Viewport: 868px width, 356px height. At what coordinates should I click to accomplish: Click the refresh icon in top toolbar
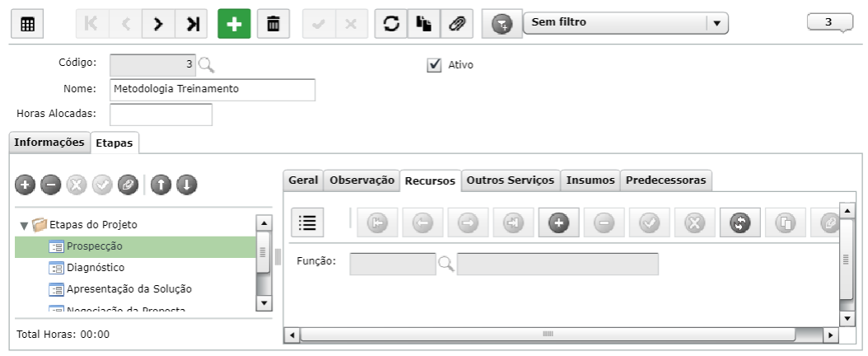(x=391, y=25)
